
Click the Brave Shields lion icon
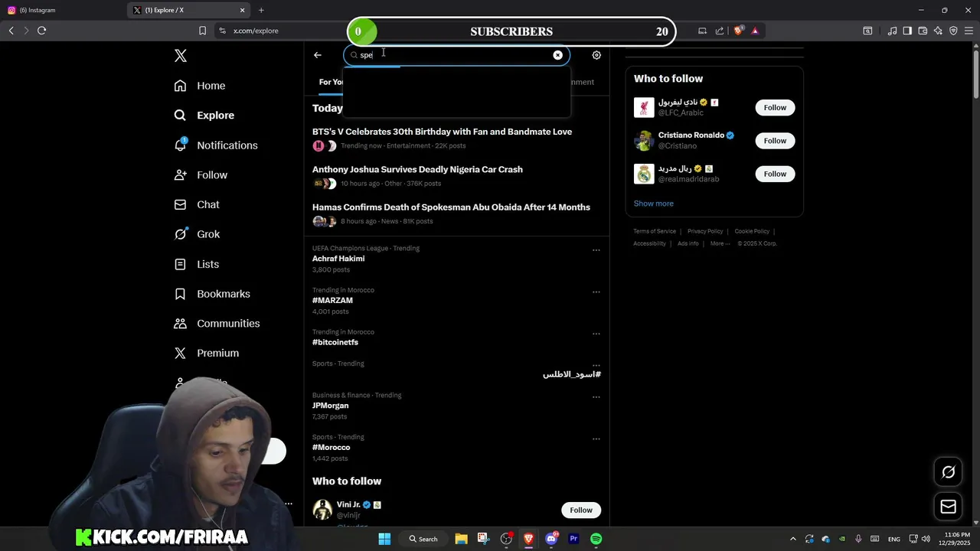(x=738, y=31)
